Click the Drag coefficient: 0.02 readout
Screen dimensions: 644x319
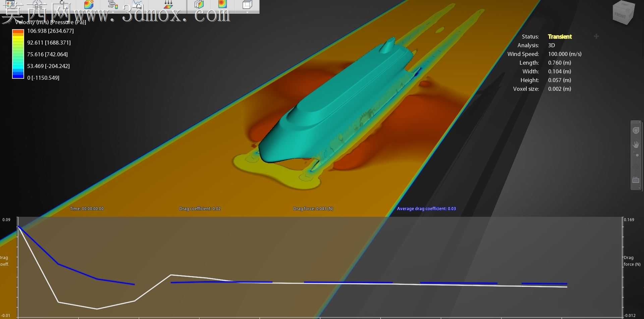[x=200, y=208]
